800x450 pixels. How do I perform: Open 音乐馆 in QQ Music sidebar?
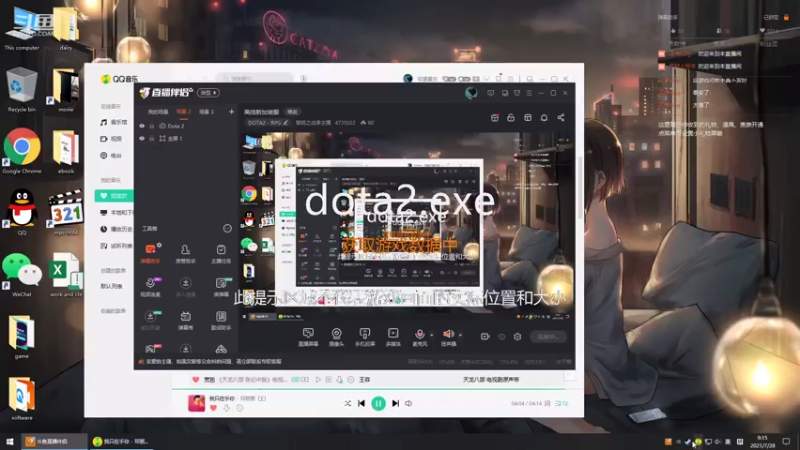point(114,122)
